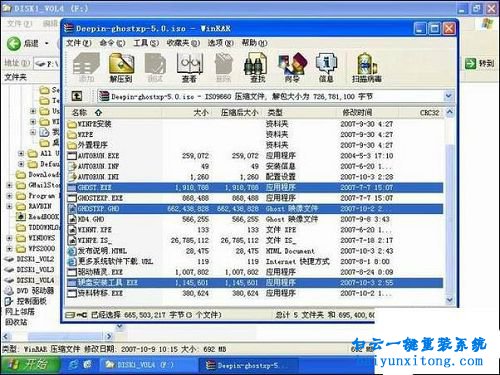Select AUTORUN.EXE in the file list
The height and width of the screenshot is (375, 500).
[255, 156]
